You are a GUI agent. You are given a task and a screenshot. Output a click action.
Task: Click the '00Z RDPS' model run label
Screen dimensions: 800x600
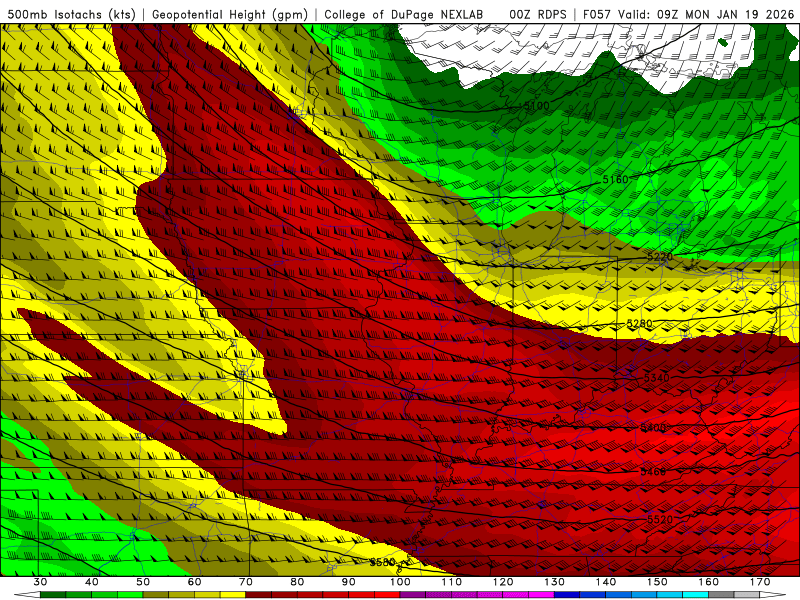coord(538,15)
